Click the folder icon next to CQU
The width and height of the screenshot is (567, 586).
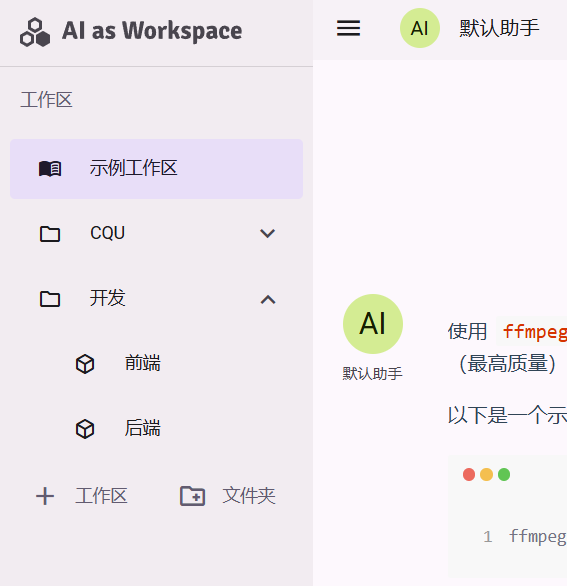50,234
